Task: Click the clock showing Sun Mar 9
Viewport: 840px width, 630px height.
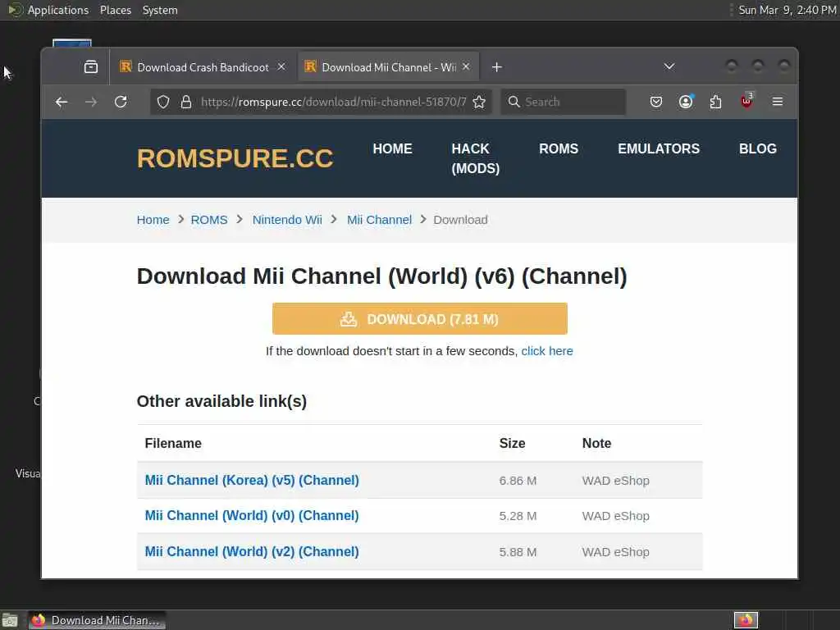Action: tap(787, 10)
